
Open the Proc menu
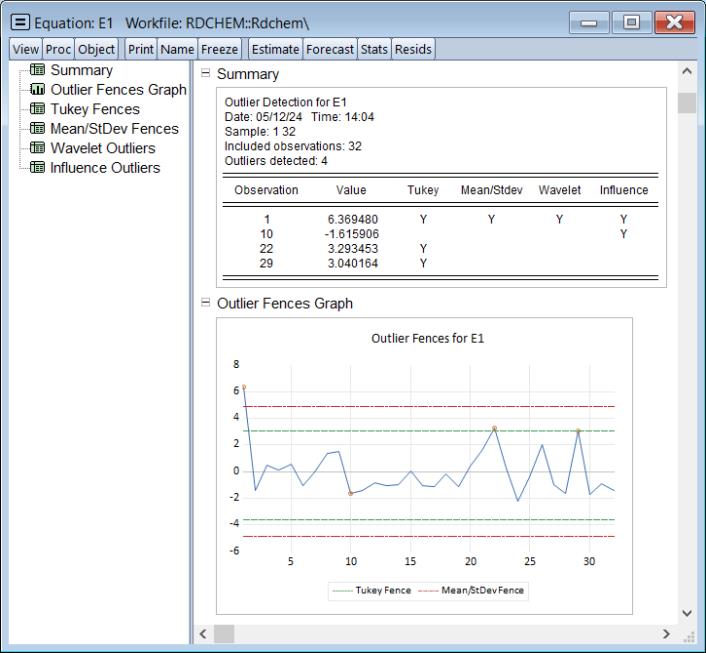click(x=56, y=48)
